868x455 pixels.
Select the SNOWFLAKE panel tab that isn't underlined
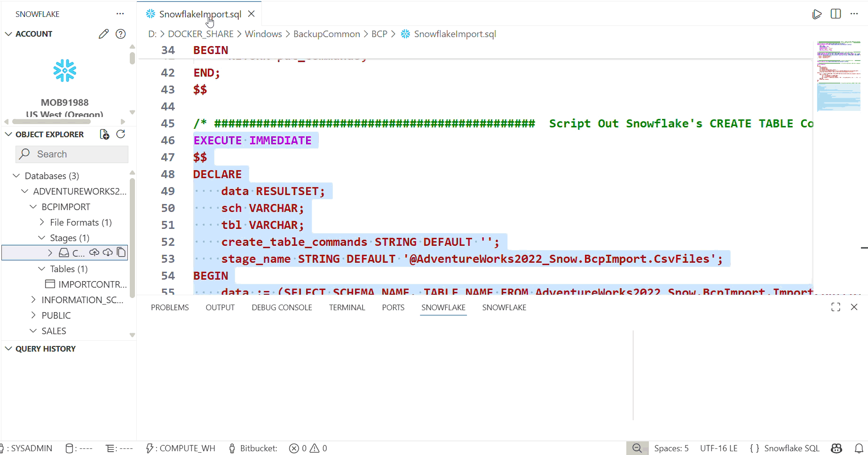tap(504, 307)
